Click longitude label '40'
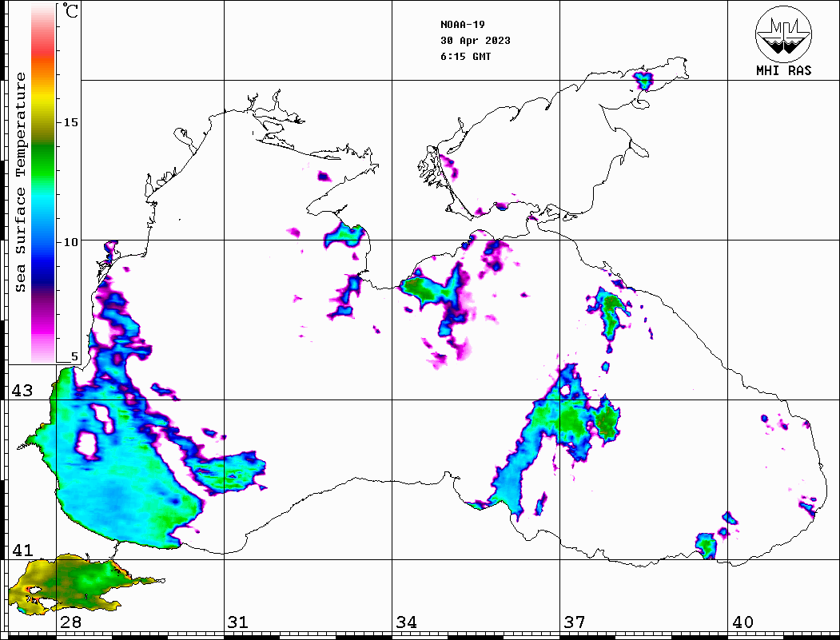 pyautogui.click(x=742, y=622)
